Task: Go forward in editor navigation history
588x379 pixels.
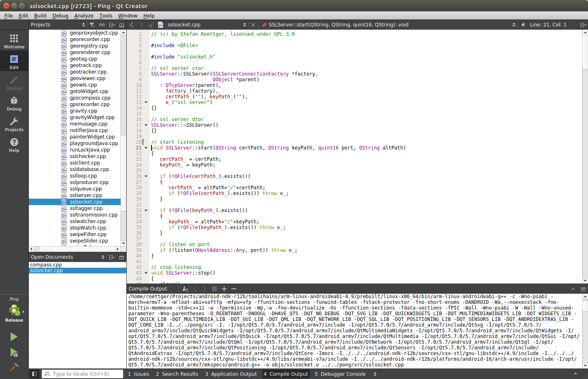Action: [x=141, y=25]
